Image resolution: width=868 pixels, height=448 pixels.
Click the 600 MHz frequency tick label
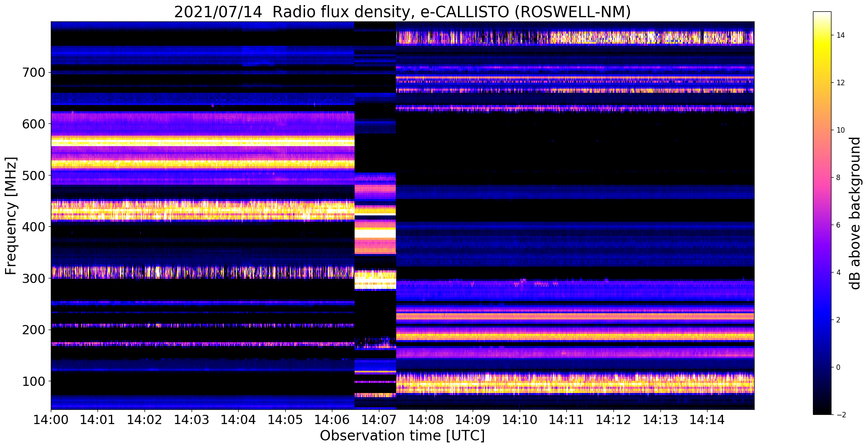pyautogui.click(x=33, y=124)
